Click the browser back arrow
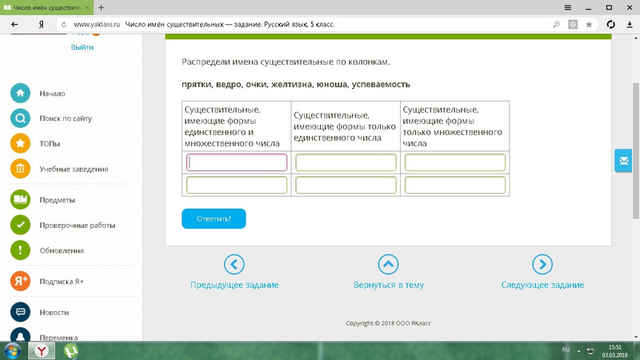Viewport: 640px width, 360px height. click(x=15, y=24)
